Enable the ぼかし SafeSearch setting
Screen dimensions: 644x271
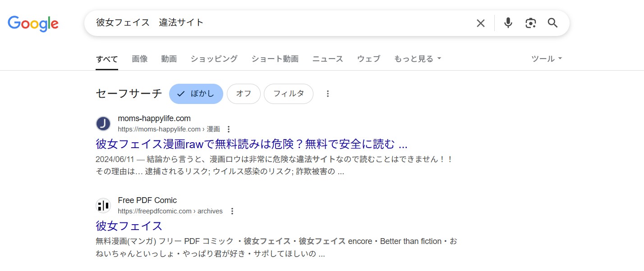pos(196,93)
